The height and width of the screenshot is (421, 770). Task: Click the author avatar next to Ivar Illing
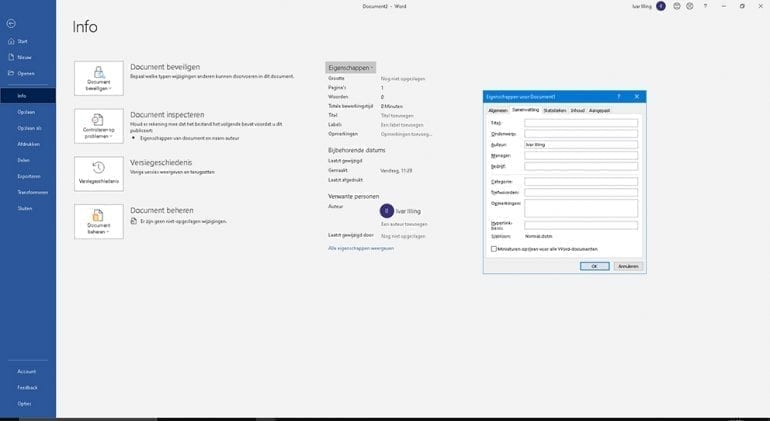pos(387,211)
